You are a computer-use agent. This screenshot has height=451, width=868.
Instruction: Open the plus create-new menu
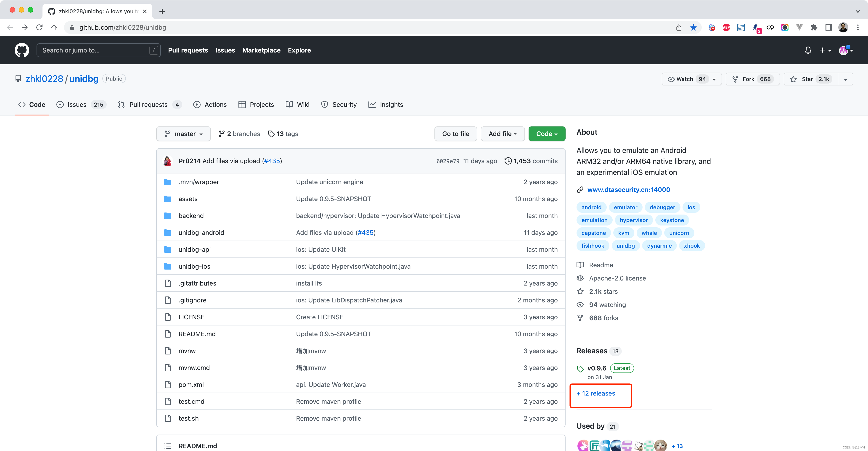(x=825, y=50)
